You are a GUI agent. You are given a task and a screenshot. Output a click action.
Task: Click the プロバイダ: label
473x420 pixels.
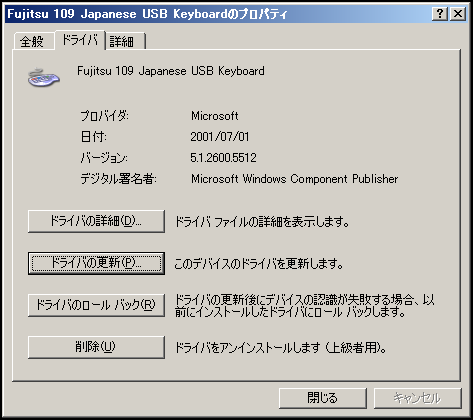point(104,116)
